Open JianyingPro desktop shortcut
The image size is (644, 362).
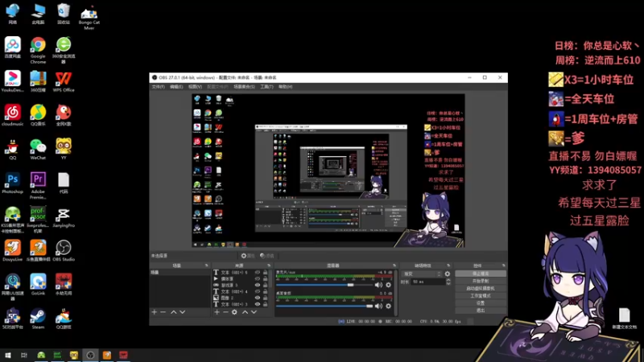point(64,217)
